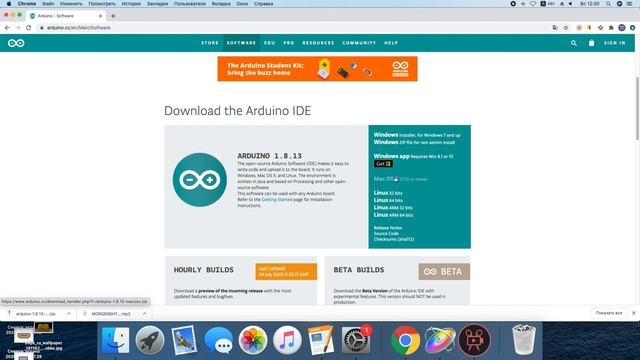Image resolution: width=640 pixels, height=360 pixels.
Task: Close the downloads bar with X
Action: click(x=633, y=313)
